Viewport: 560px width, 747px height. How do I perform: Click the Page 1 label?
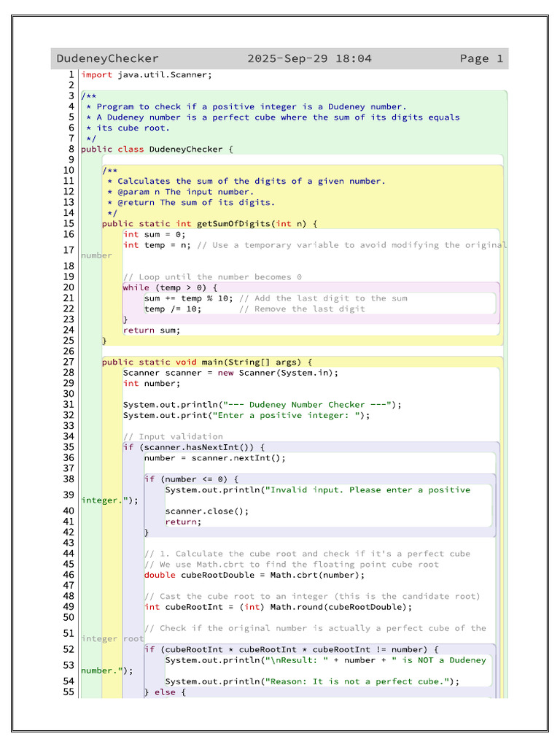(x=481, y=58)
